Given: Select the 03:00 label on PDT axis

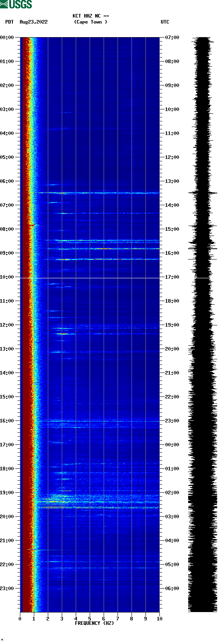Looking at the screenshot, I should [7, 109].
